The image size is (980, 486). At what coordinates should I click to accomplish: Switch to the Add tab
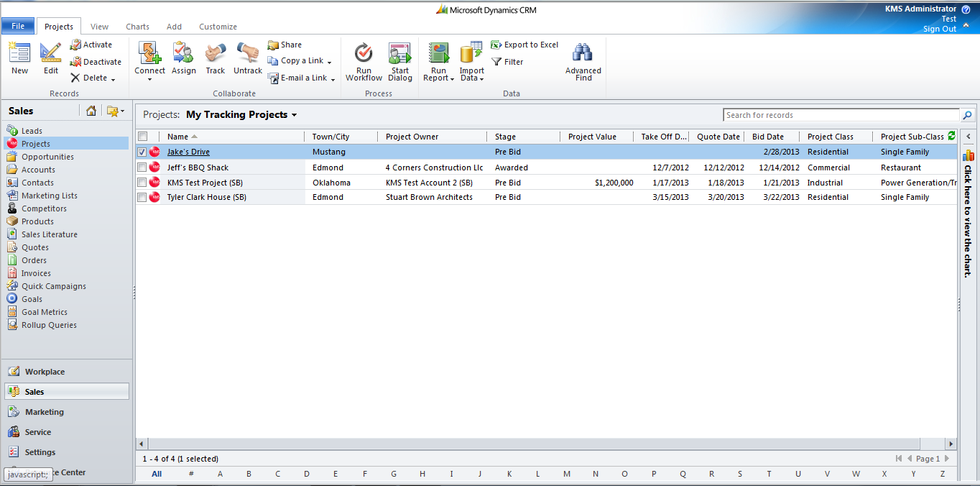click(x=174, y=27)
